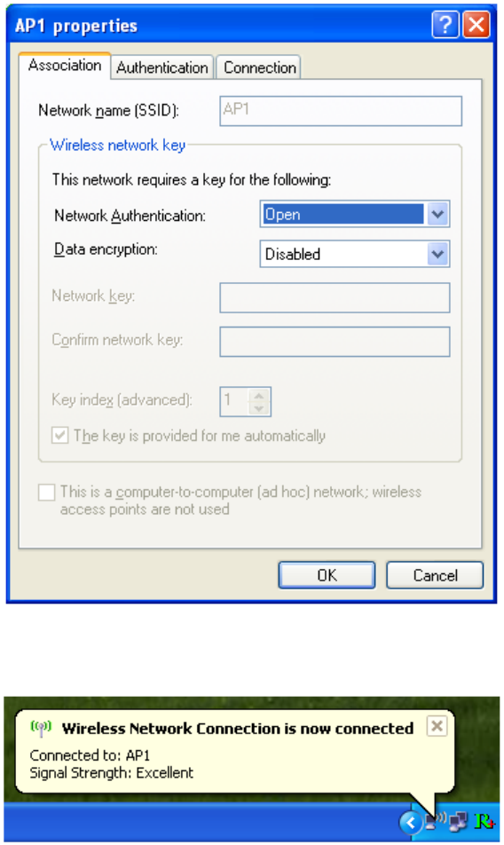Image resolution: width=504 pixels, height=845 pixels.
Task: Expand the Data encryption dropdown
Action: pos(355,254)
